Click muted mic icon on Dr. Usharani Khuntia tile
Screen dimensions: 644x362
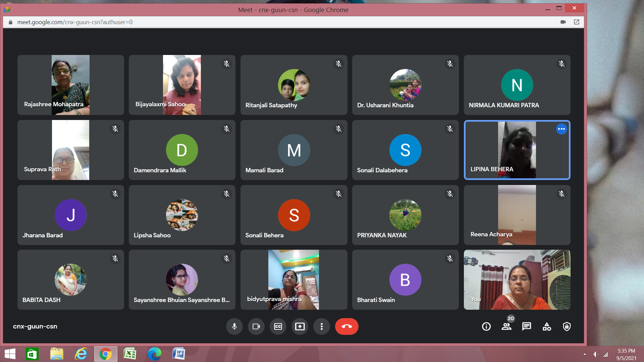point(450,64)
